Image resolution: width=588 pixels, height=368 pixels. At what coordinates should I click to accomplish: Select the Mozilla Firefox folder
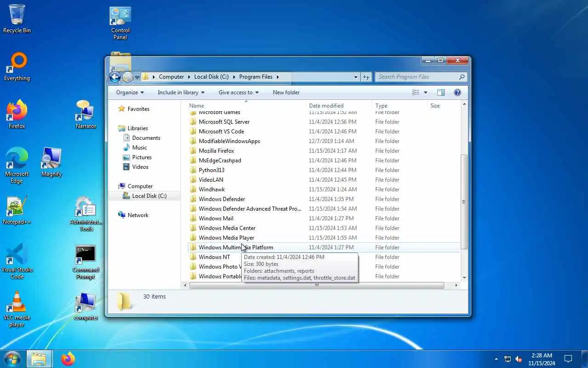323,151
